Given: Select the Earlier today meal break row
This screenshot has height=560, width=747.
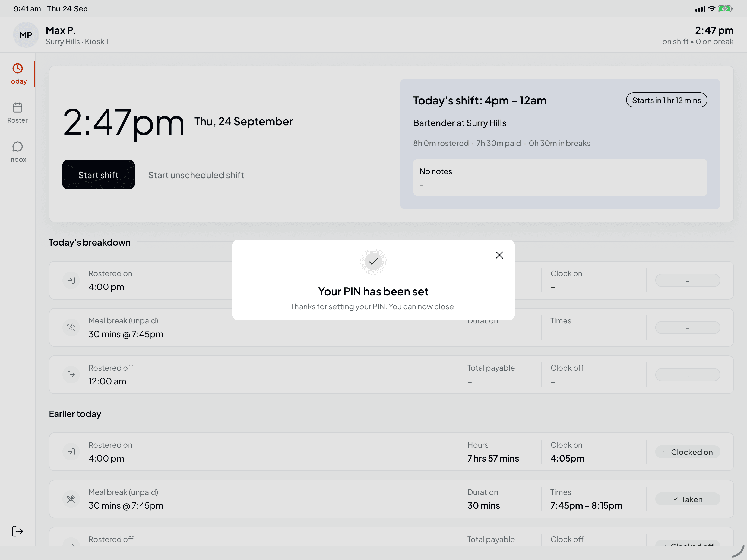Looking at the screenshot, I should pos(391,499).
